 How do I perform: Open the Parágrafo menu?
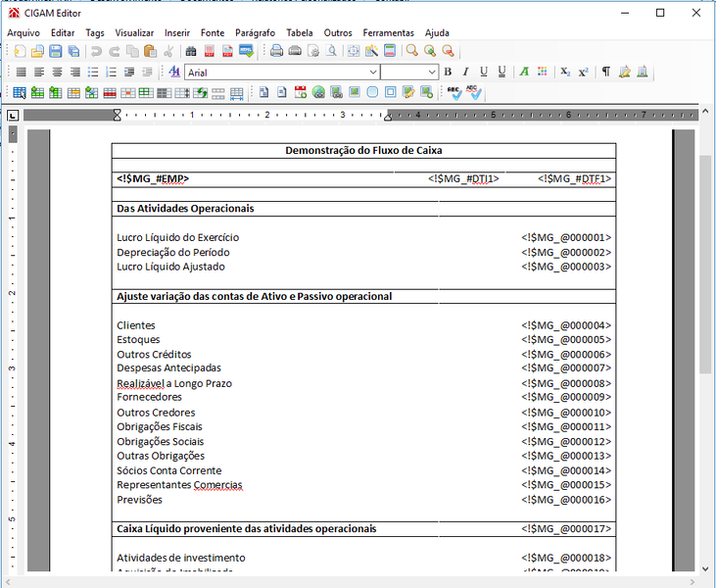[x=256, y=33]
